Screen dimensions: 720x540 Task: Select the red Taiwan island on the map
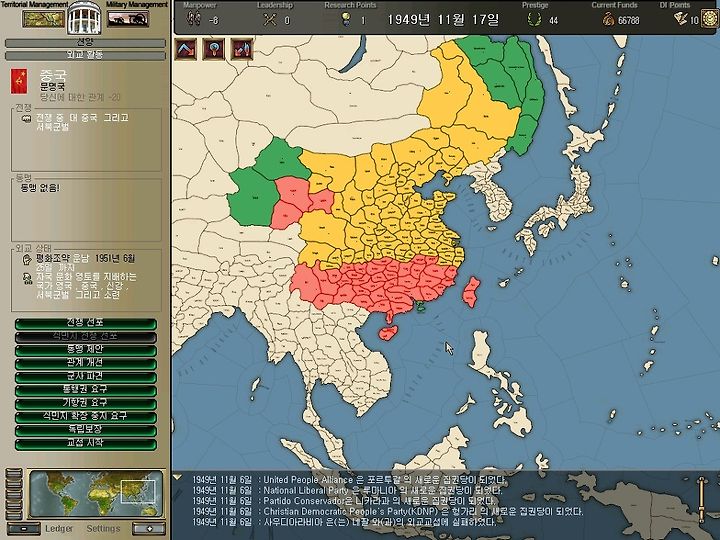coord(471,292)
